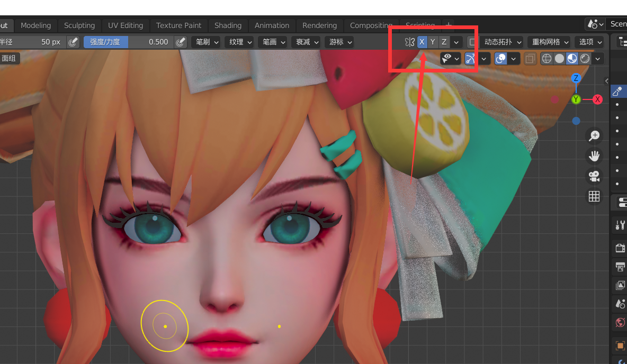Toggle camera view with the camera icon
Image resolution: width=627 pixels, height=364 pixels.
point(594,176)
